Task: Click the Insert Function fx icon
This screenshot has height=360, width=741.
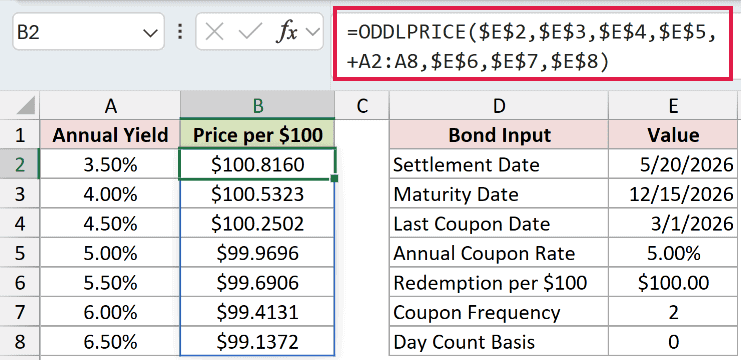Action: [286, 33]
